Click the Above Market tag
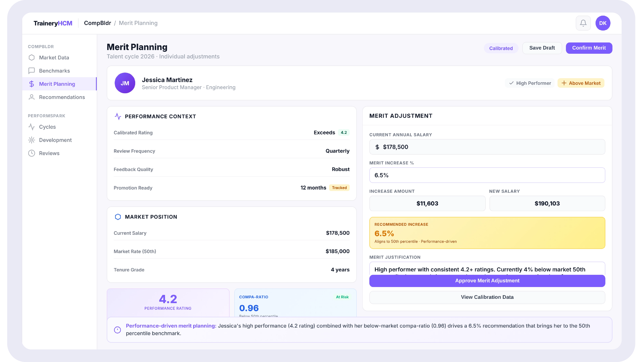This screenshot has height=362, width=644. point(581,83)
